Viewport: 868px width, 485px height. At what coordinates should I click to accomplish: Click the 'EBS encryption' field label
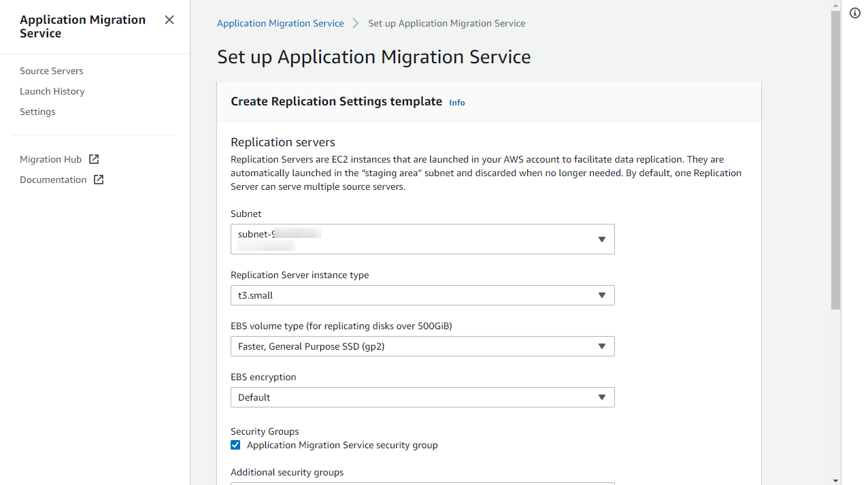[263, 377]
